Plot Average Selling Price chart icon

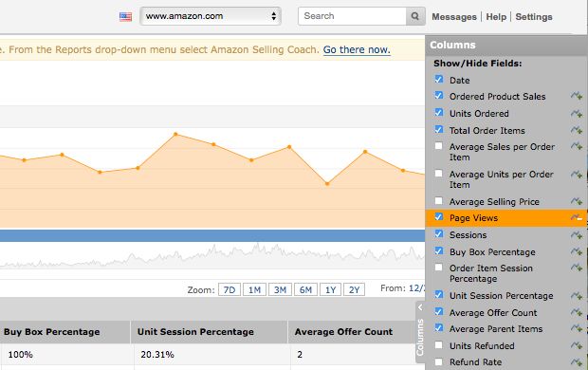577,201
